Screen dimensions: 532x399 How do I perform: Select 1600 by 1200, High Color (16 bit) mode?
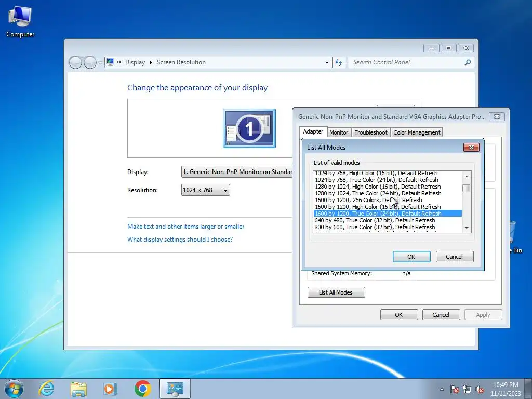coord(388,207)
